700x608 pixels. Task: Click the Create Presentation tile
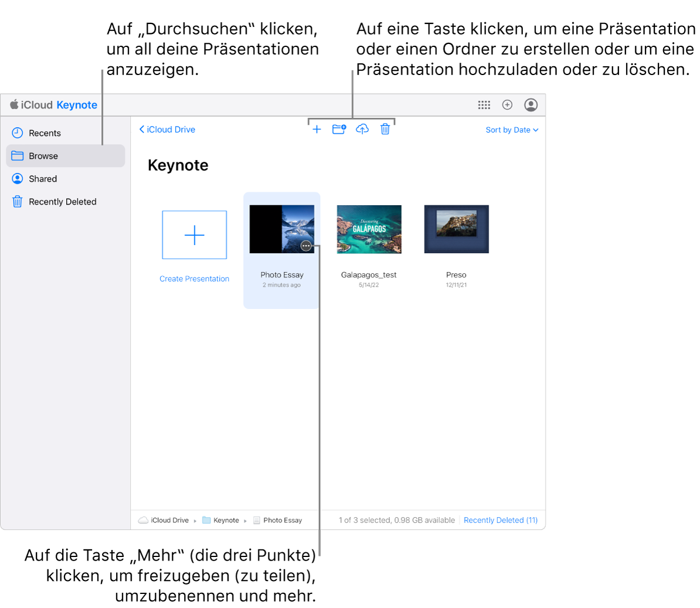[x=194, y=235]
